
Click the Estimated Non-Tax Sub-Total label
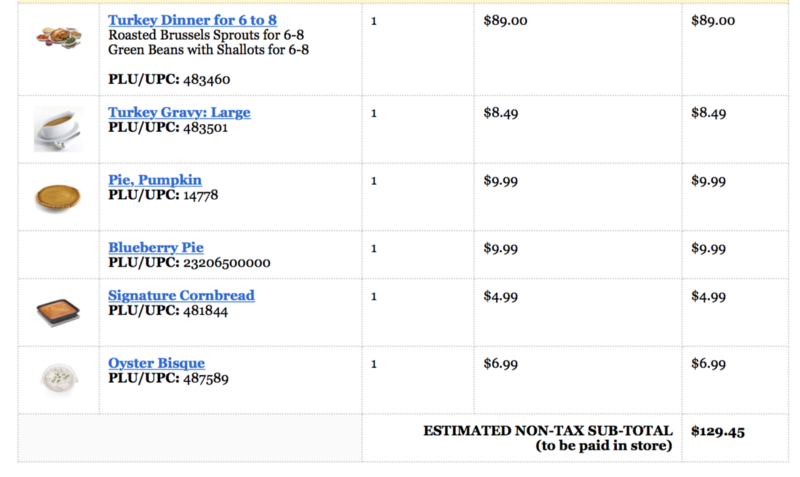click(548, 438)
